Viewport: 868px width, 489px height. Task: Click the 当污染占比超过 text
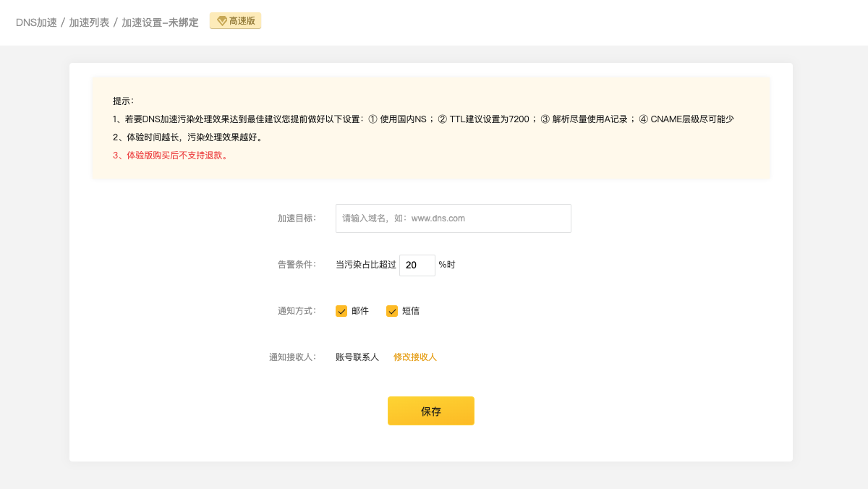(x=366, y=265)
